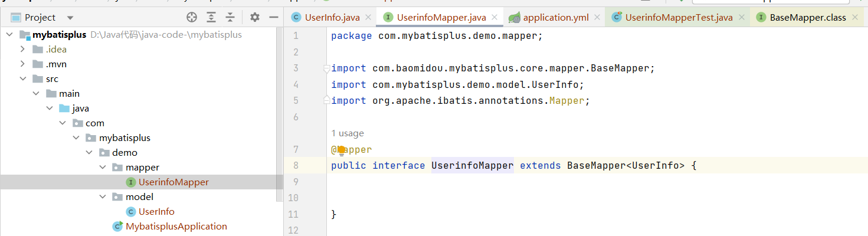
Task: Collapse the mybatisplus package node
Action: click(76, 138)
